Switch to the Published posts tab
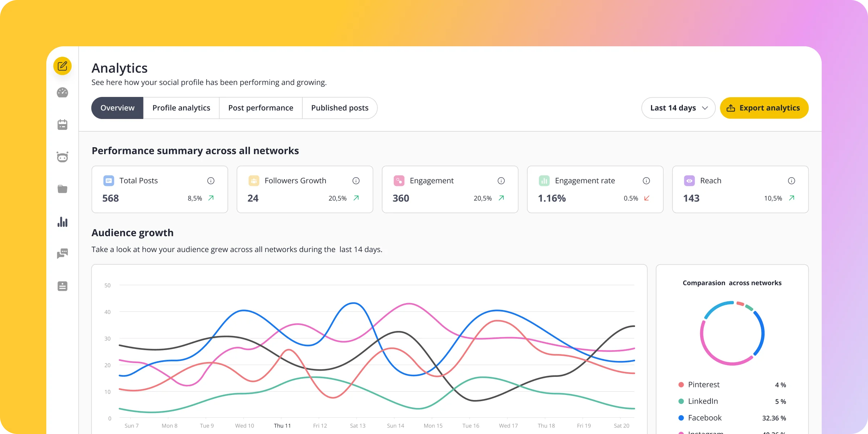 point(340,108)
